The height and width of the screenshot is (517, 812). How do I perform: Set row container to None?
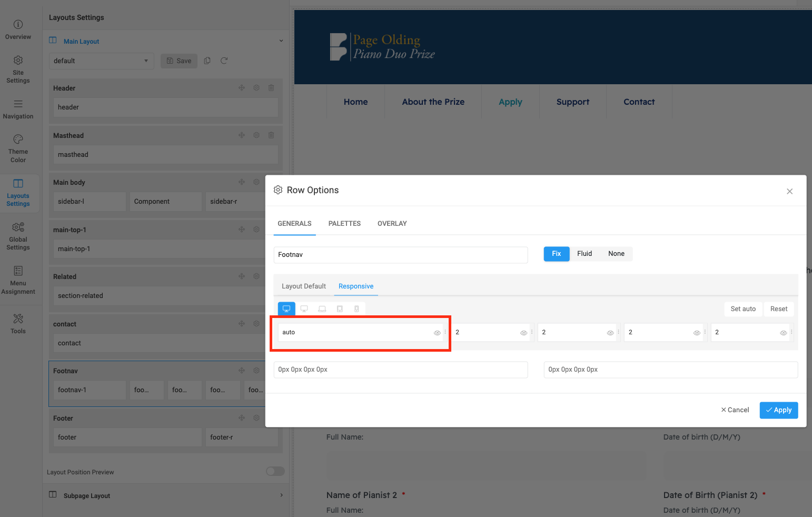616,254
